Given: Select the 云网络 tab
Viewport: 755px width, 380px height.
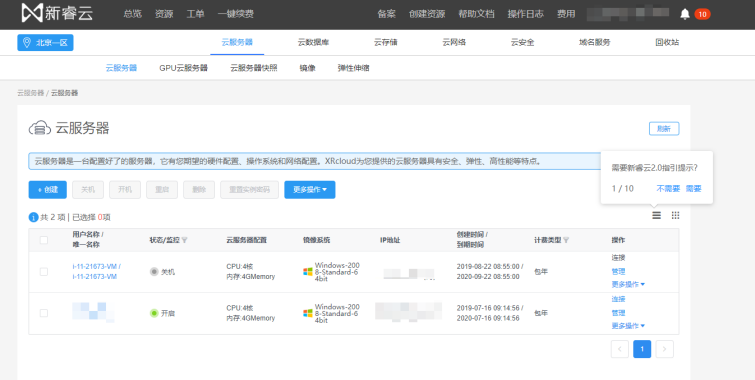Looking at the screenshot, I should click(454, 42).
